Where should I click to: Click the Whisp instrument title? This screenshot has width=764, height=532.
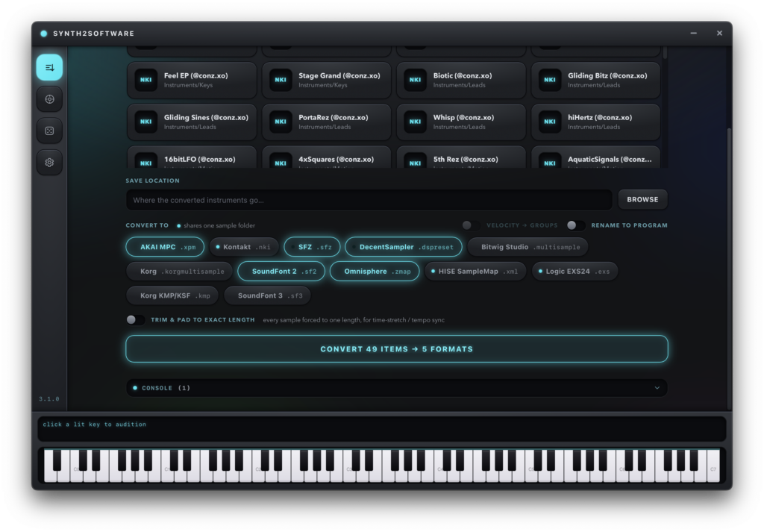[463, 117]
